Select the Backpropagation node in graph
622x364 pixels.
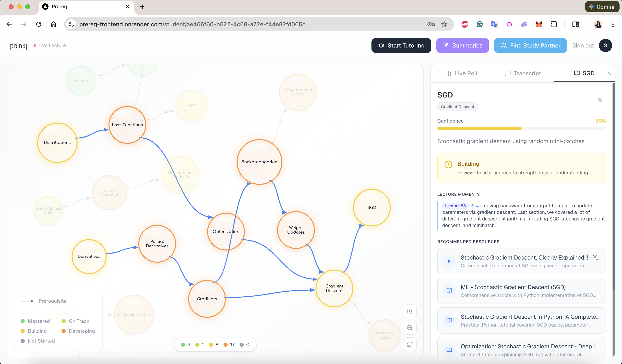[x=259, y=162]
